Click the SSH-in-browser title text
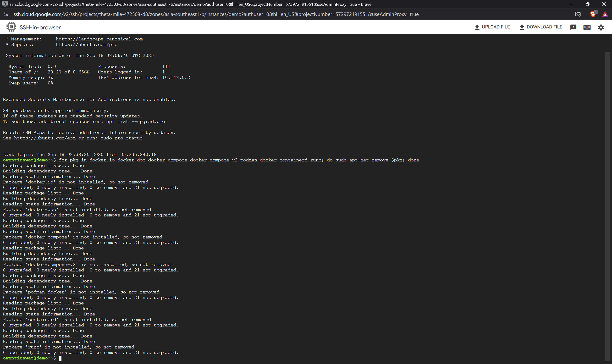 [40, 28]
